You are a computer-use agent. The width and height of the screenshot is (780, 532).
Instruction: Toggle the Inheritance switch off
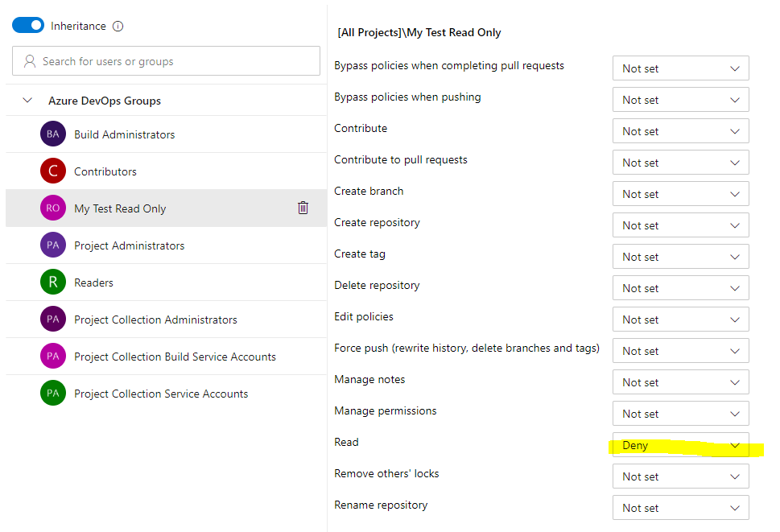tap(28, 26)
